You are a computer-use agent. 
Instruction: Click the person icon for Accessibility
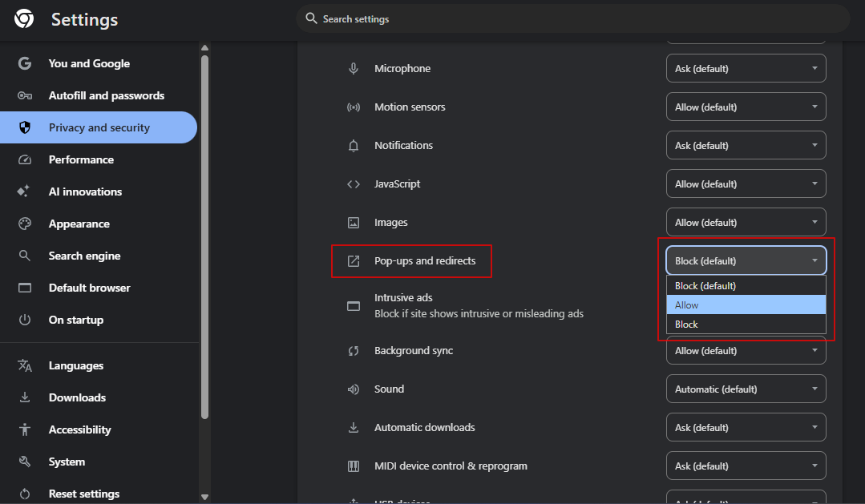(x=24, y=429)
